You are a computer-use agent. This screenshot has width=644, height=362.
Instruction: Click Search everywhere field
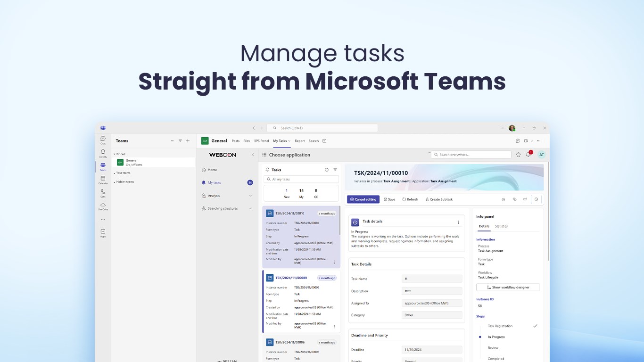click(471, 155)
